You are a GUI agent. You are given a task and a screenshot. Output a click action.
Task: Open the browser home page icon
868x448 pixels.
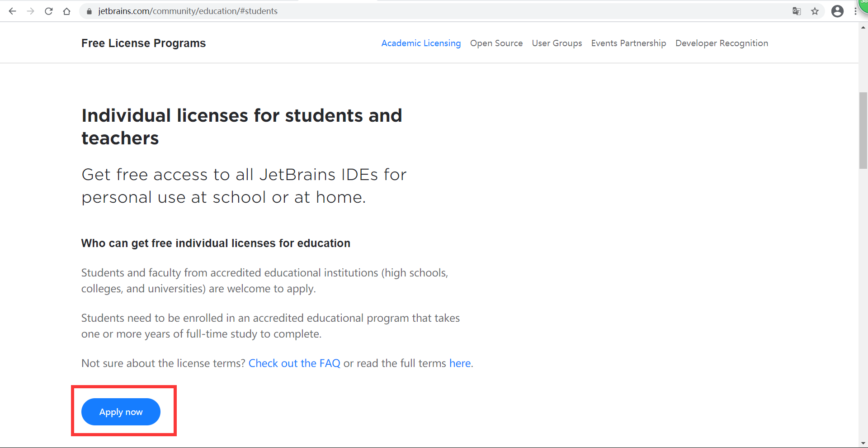(67, 11)
